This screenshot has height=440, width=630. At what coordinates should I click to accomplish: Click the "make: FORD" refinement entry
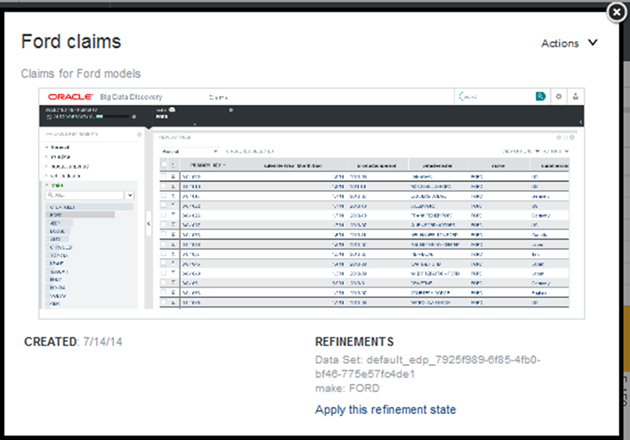[x=347, y=388]
